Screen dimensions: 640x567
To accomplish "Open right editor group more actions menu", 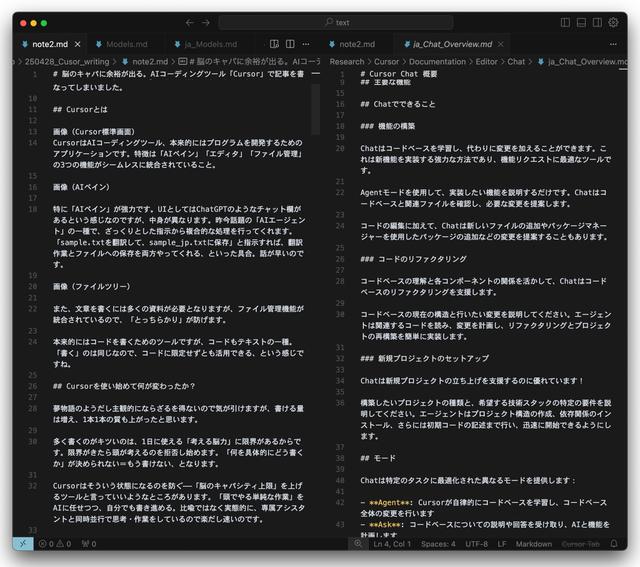I will (x=613, y=44).
